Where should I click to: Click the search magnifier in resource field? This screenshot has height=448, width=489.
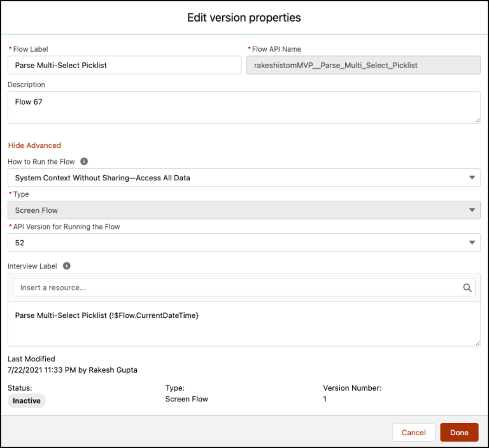pos(467,287)
